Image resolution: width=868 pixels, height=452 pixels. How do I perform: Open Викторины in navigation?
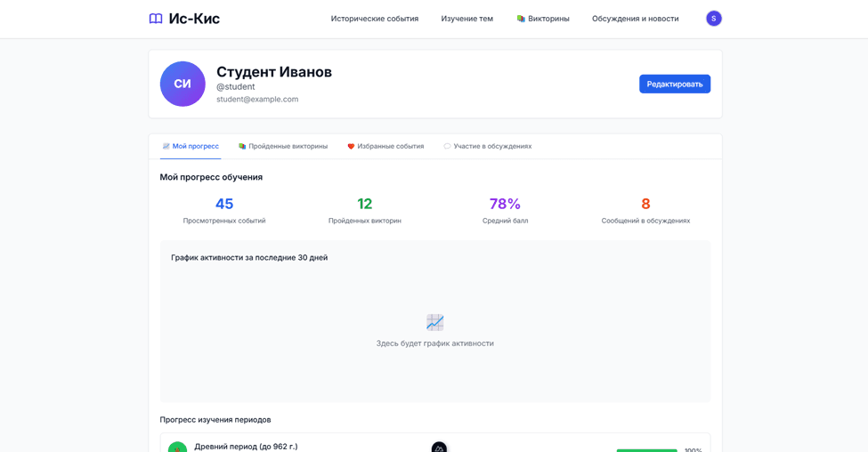click(543, 19)
